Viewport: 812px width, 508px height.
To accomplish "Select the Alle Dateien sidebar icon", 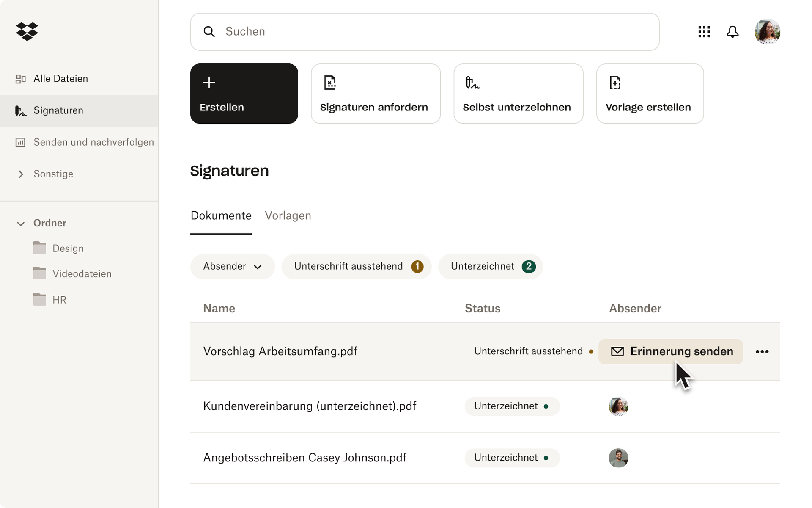I will point(20,78).
